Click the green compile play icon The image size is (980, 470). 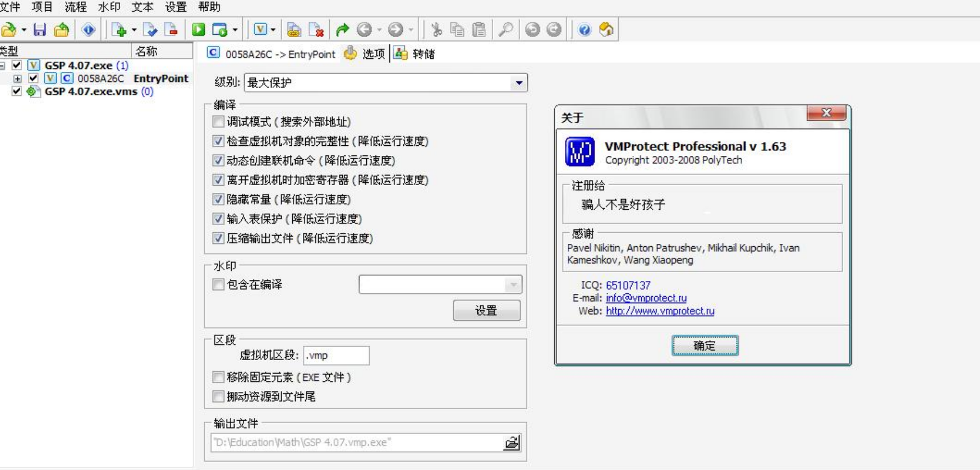coord(199,30)
